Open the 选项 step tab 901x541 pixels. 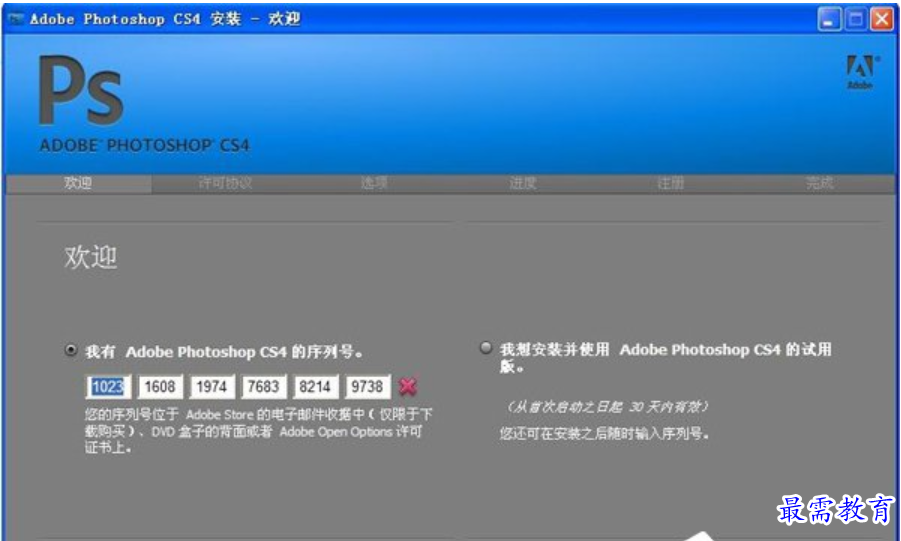point(374,183)
